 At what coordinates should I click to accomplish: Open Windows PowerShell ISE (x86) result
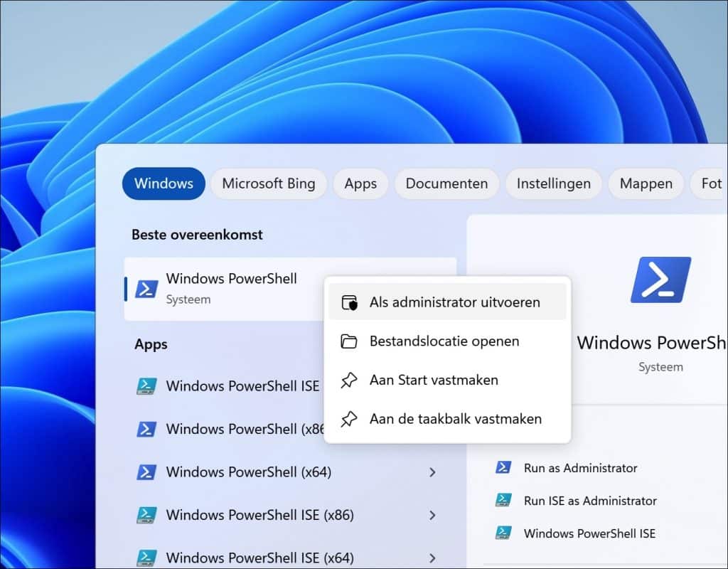(x=260, y=515)
